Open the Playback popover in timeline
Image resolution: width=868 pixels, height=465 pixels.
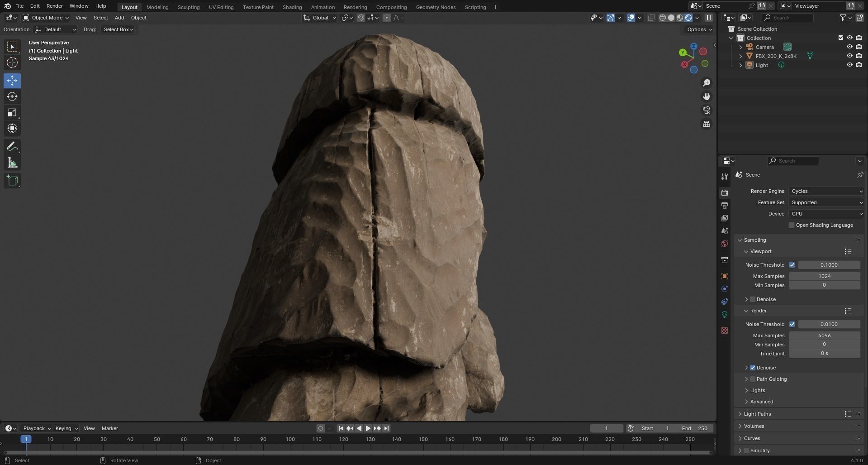pyautogui.click(x=37, y=428)
